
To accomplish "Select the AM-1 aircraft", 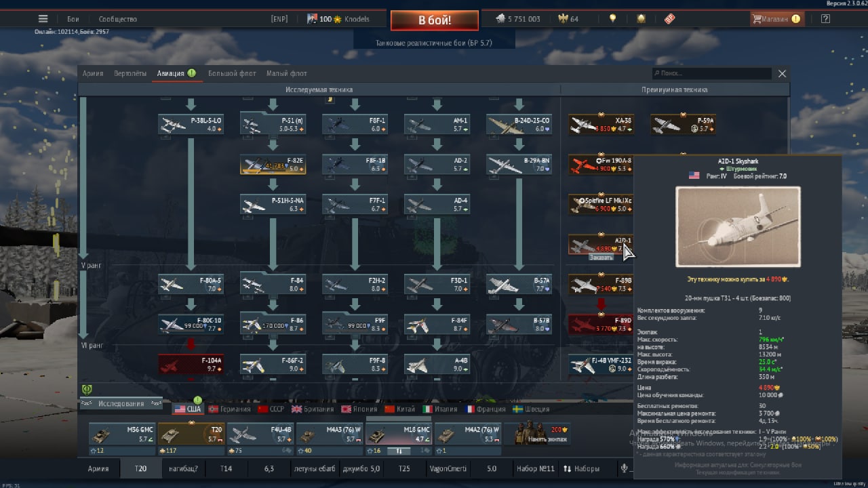I will [437, 124].
